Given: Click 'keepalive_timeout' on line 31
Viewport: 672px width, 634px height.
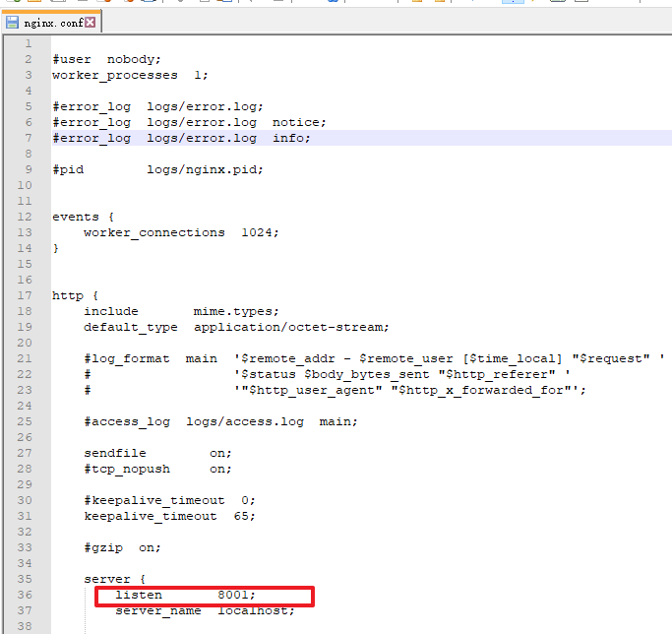Looking at the screenshot, I should [151, 516].
